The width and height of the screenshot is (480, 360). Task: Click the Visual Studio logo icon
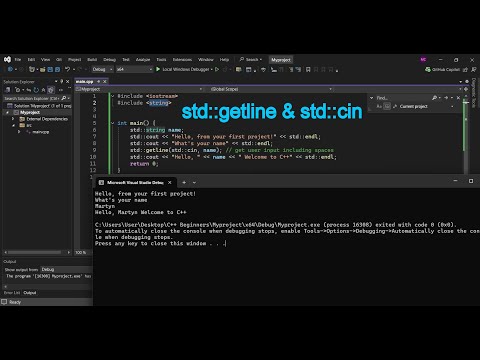point(7,59)
